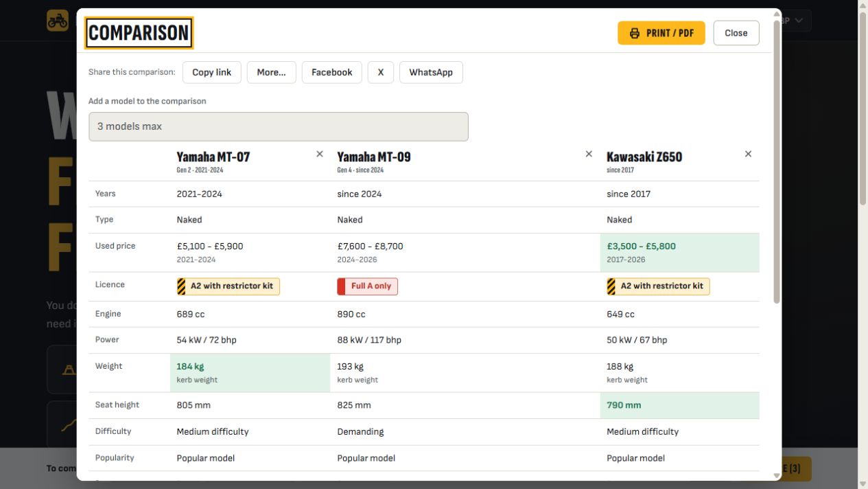868x489 pixels.
Task: Remove Yamaha MT-09 from the comparison
Action: click(589, 154)
